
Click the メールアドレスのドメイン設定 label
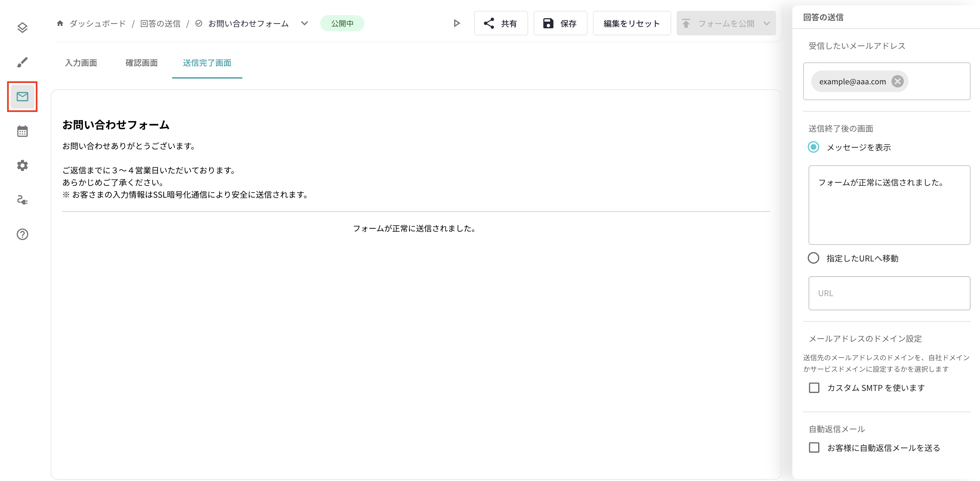point(865,339)
